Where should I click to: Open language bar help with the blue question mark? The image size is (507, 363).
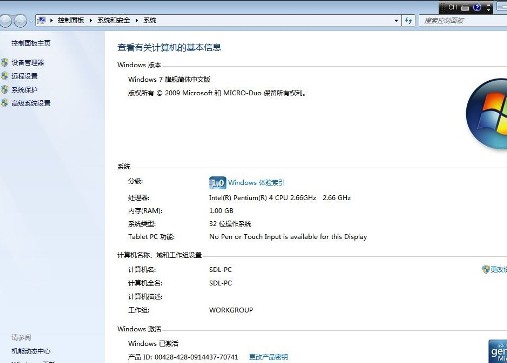pyautogui.click(x=477, y=7)
